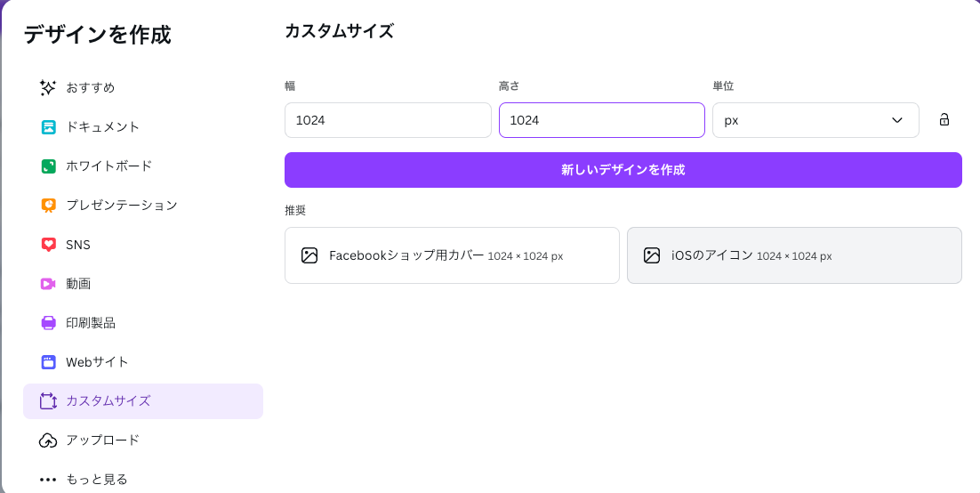980x493 pixels.
Task: Click the Webサイト browser icon
Action: [48, 361]
